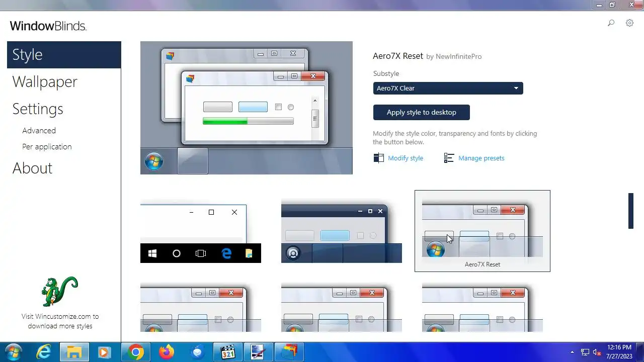Viewport: 644px width, 362px height.
Task: Click the muted volume tray icon
Action: (x=597, y=352)
